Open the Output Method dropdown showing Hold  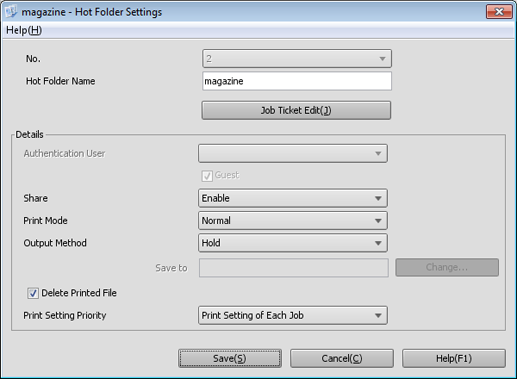point(293,243)
